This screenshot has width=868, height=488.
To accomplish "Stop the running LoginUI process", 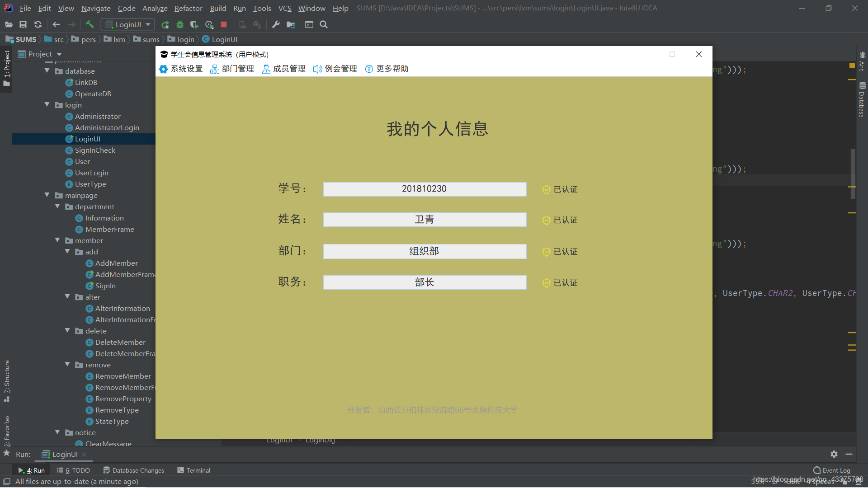I will [224, 24].
